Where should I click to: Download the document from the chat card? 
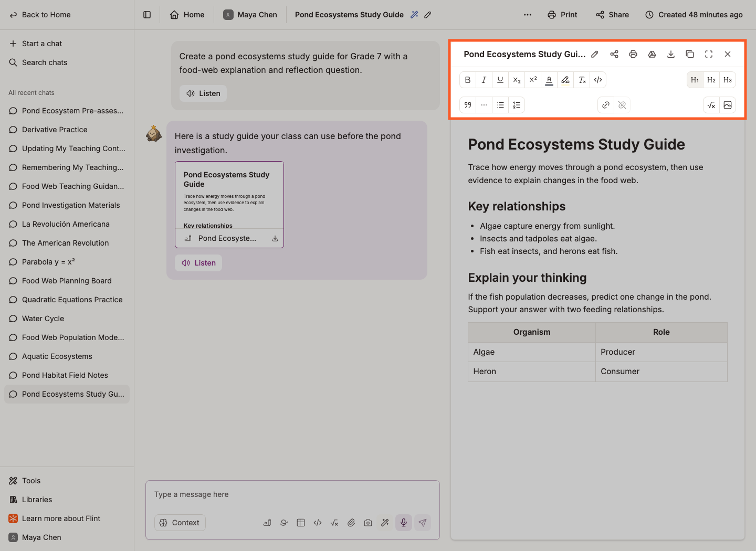pos(275,238)
